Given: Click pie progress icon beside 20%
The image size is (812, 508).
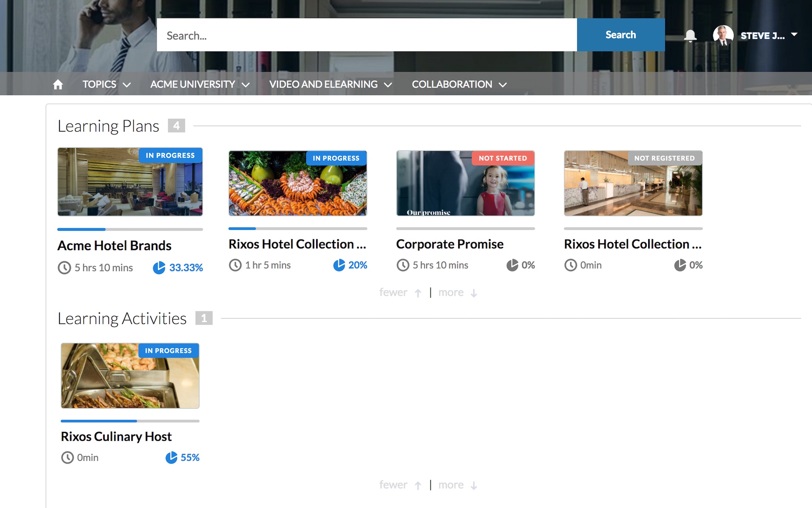Looking at the screenshot, I should click(x=339, y=265).
